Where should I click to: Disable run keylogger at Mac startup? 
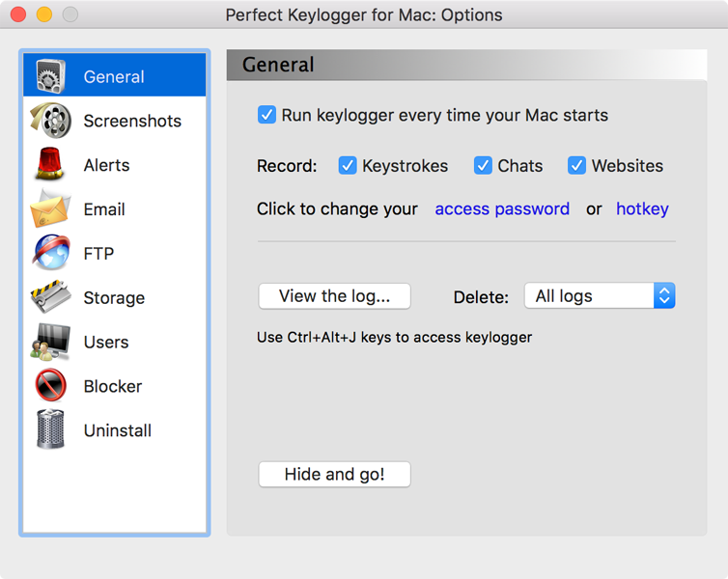pyautogui.click(x=267, y=115)
